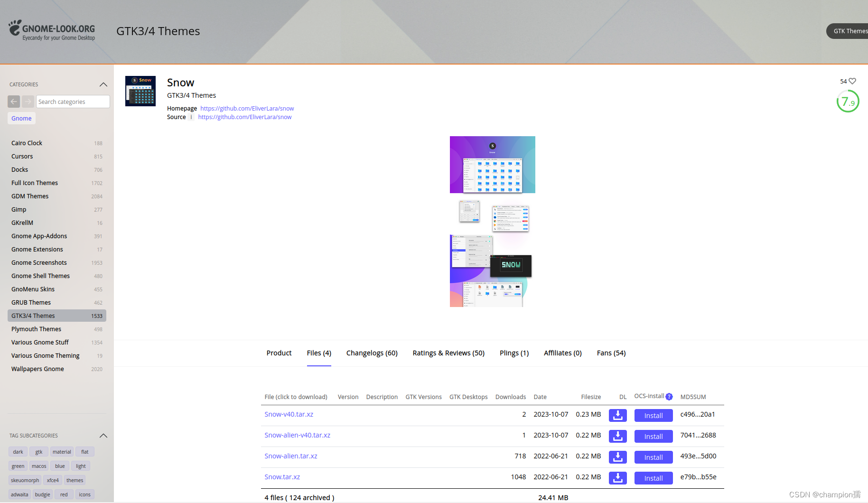
Task: Click the download icon for Snow-alien-v40.tar.xz
Action: pyautogui.click(x=617, y=436)
